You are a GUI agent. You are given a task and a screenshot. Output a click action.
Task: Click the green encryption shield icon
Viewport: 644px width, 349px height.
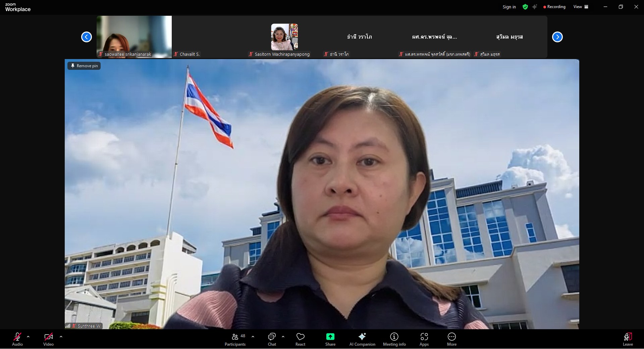pos(525,7)
